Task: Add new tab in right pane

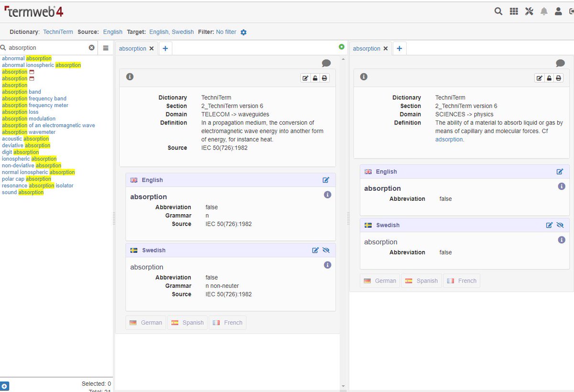Action: [399, 48]
